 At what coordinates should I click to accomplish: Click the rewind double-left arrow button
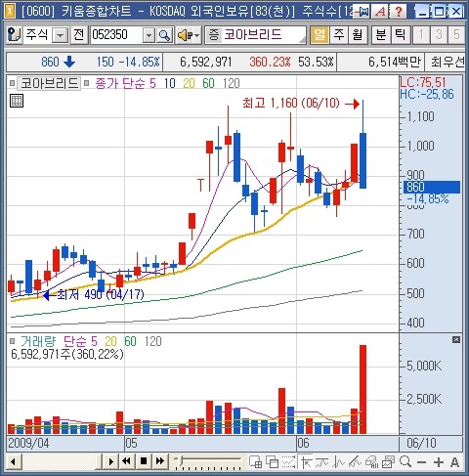127,461
